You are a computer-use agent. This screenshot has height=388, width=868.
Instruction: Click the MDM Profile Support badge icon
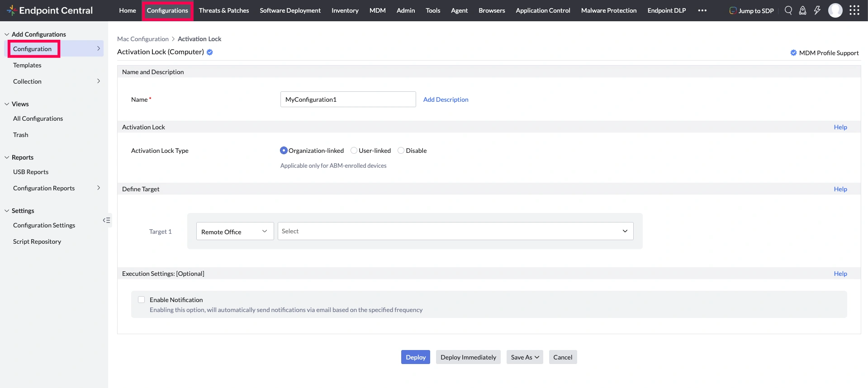click(793, 53)
